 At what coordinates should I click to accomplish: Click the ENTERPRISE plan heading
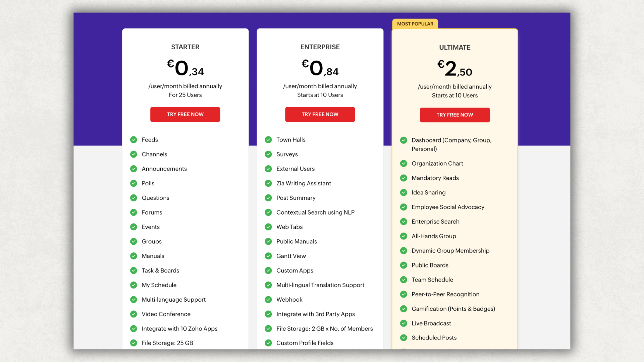(320, 47)
